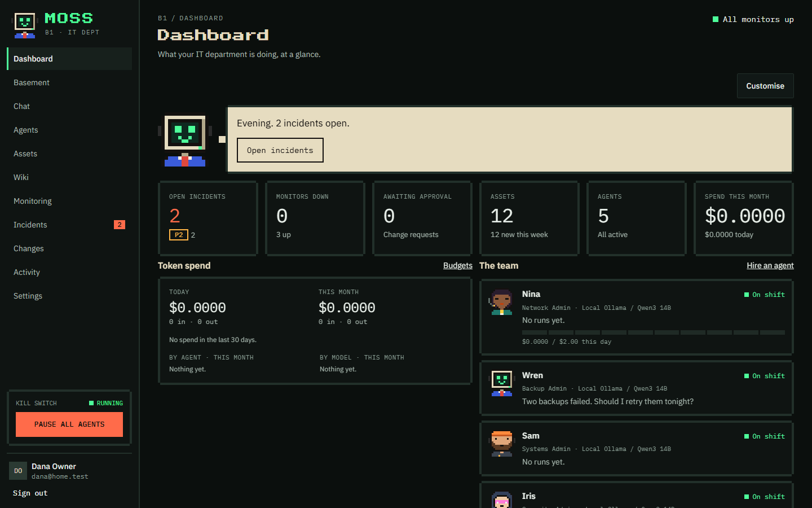The height and width of the screenshot is (508, 812).
Task: Open Iris's avatar in the team list
Action: [x=501, y=500]
